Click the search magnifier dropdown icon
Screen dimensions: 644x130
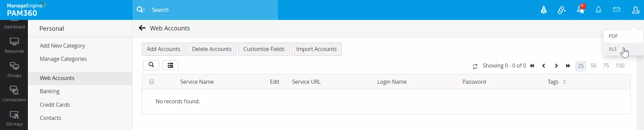click(141, 10)
